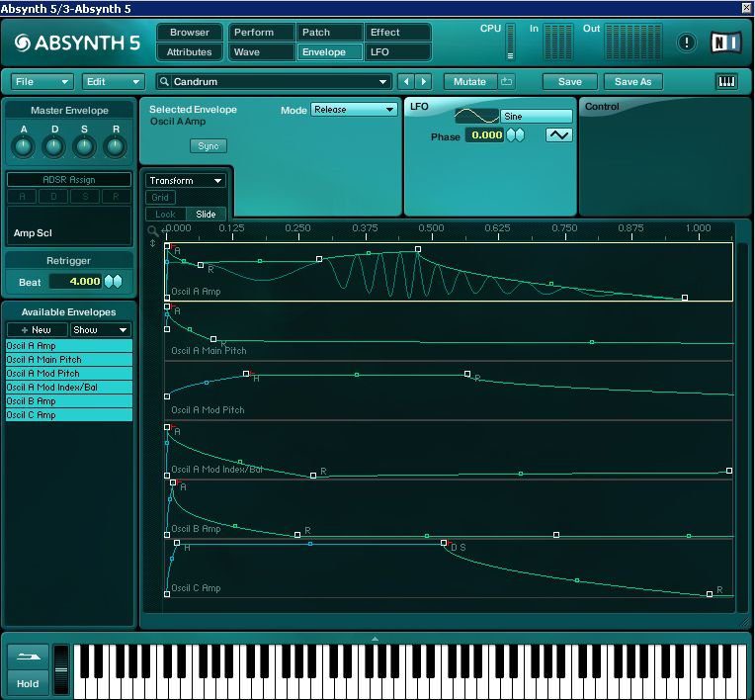The height and width of the screenshot is (700, 755).
Task: Click the Save As button
Action: coord(633,81)
